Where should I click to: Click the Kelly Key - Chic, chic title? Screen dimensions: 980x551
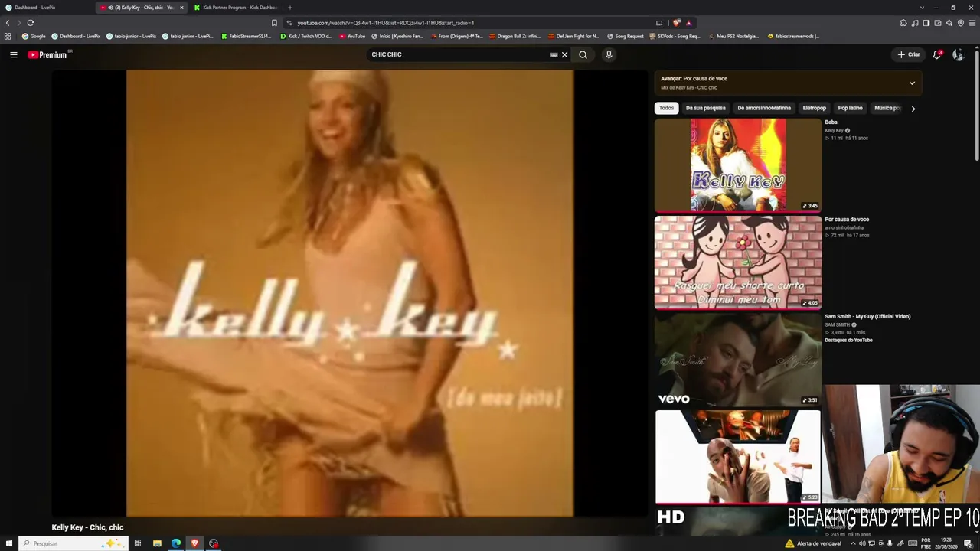[87, 527]
